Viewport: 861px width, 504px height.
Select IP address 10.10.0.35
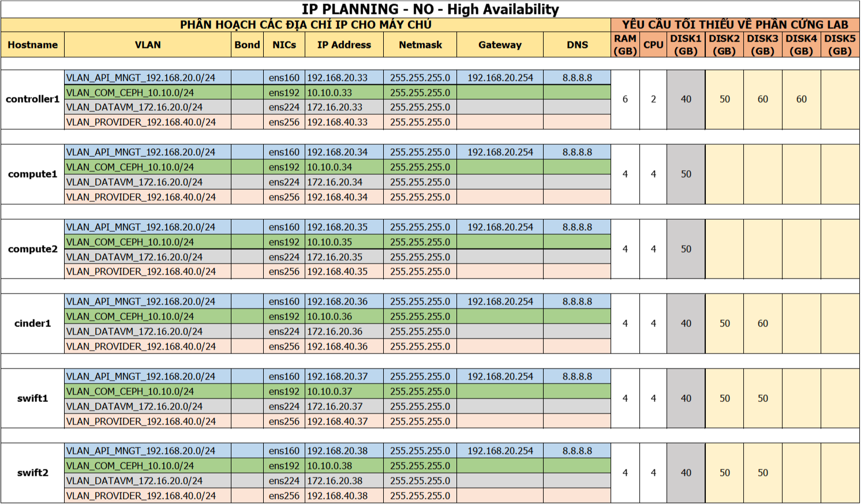pyautogui.click(x=345, y=242)
